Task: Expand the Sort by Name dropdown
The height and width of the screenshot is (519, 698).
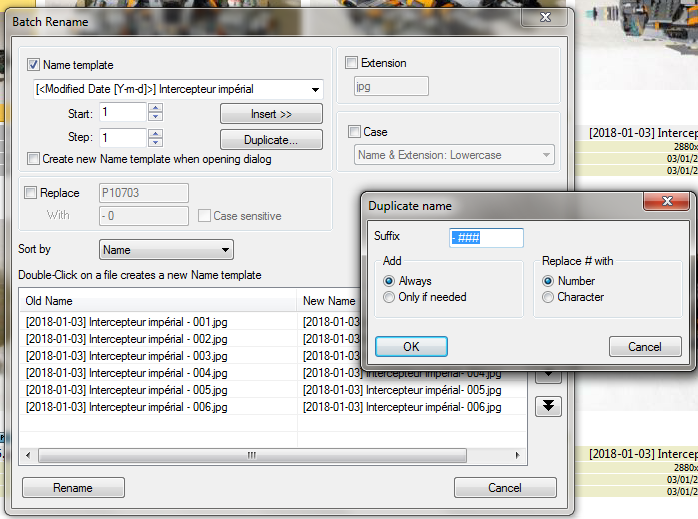Action: (225, 250)
